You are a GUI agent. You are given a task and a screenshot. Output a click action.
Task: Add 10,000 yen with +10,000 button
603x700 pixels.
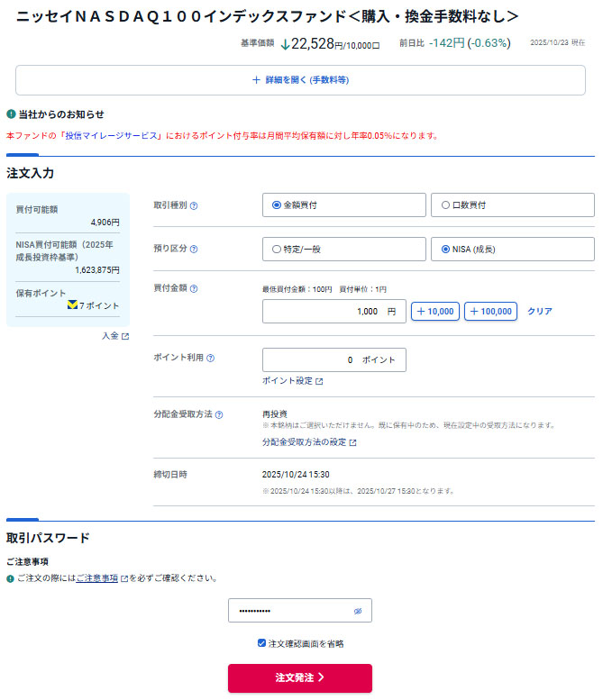point(434,312)
